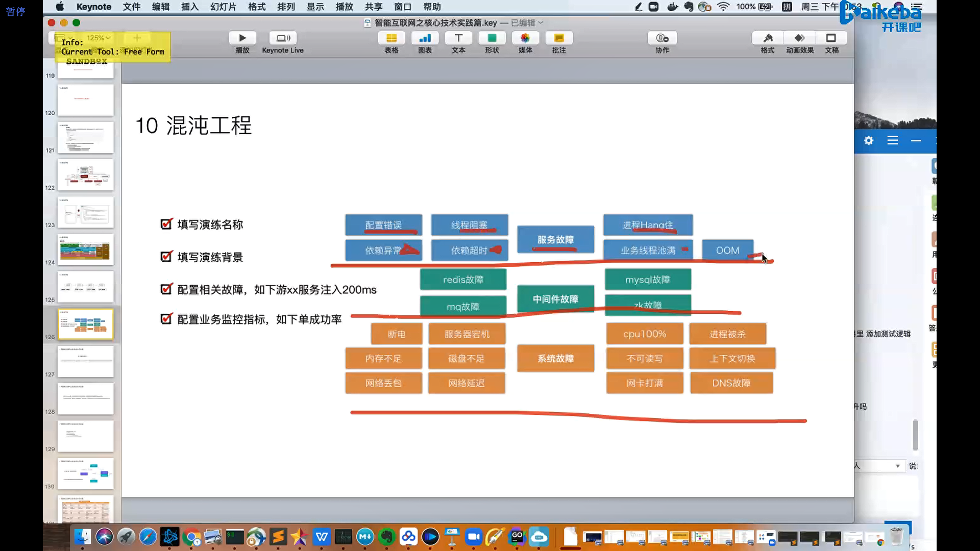Insert a chart using 图表 icon
The width and height of the screenshot is (980, 551).
click(425, 38)
